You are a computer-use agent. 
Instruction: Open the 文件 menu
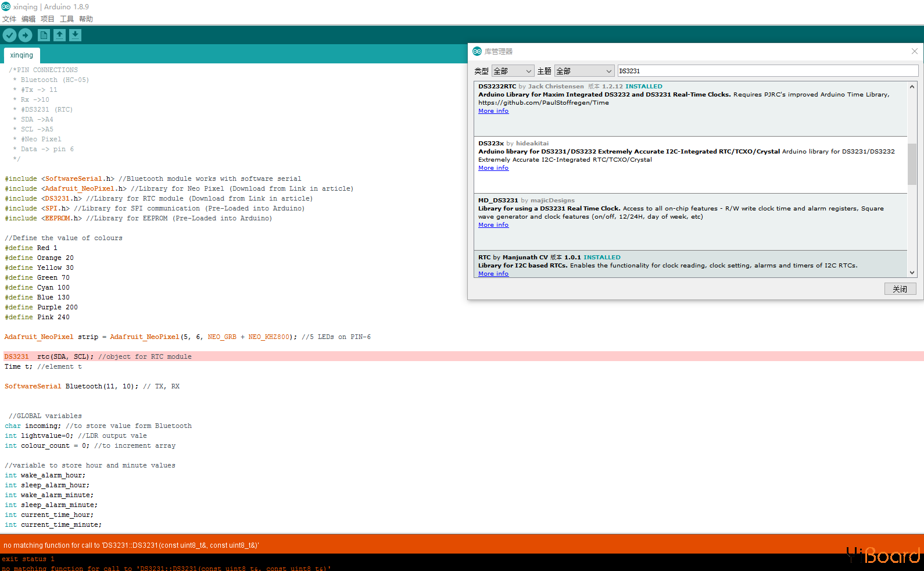(9, 19)
